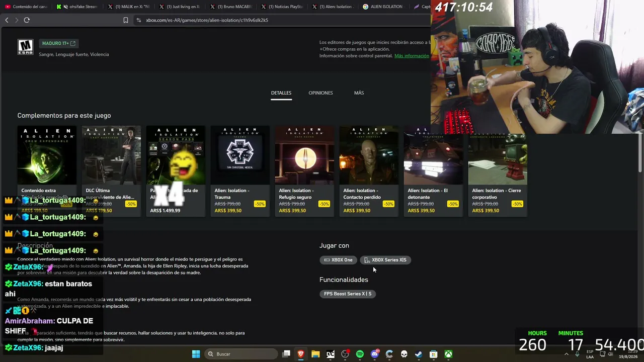Open the Crew Expendable 'Contenido extra' add-on
The image size is (644, 362).
(x=47, y=171)
